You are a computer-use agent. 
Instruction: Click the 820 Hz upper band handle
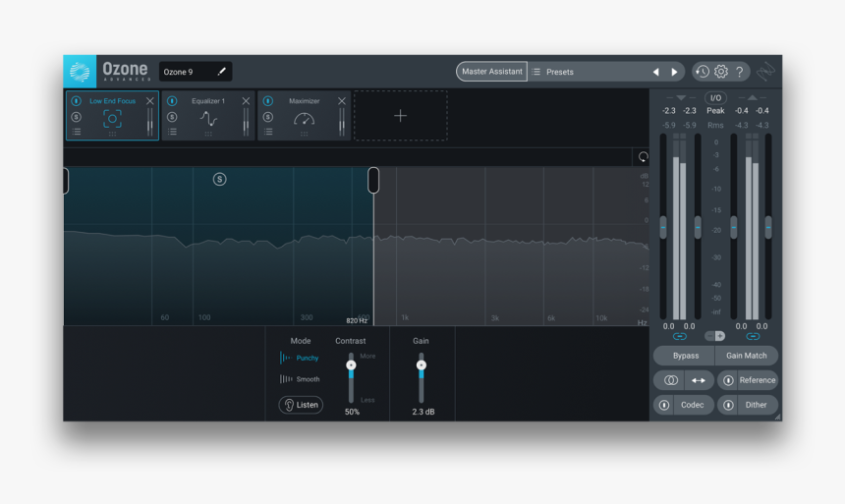(x=373, y=180)
